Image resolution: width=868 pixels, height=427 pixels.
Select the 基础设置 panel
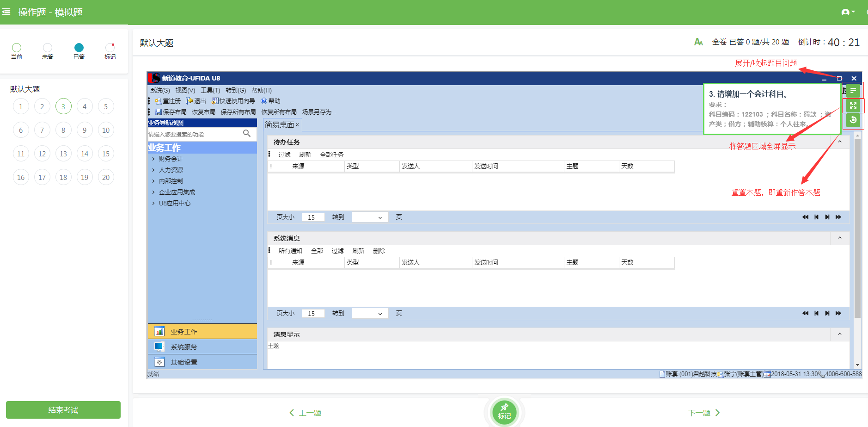[x=202, y=362]
